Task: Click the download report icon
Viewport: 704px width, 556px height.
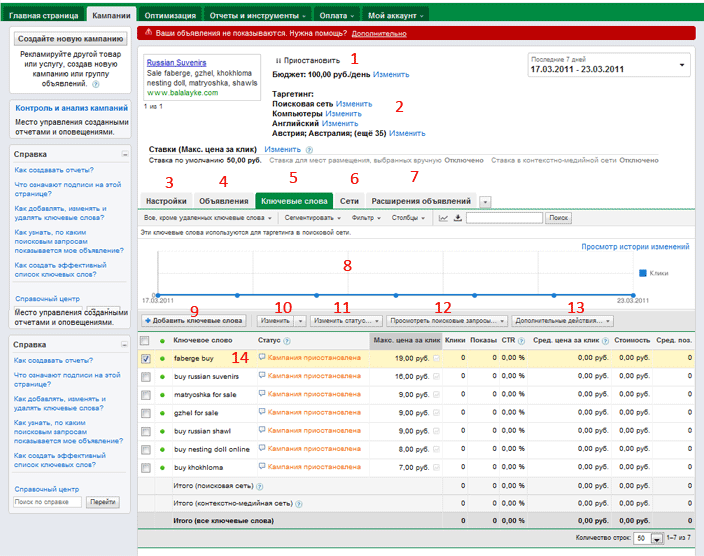Action: point(457,217)
